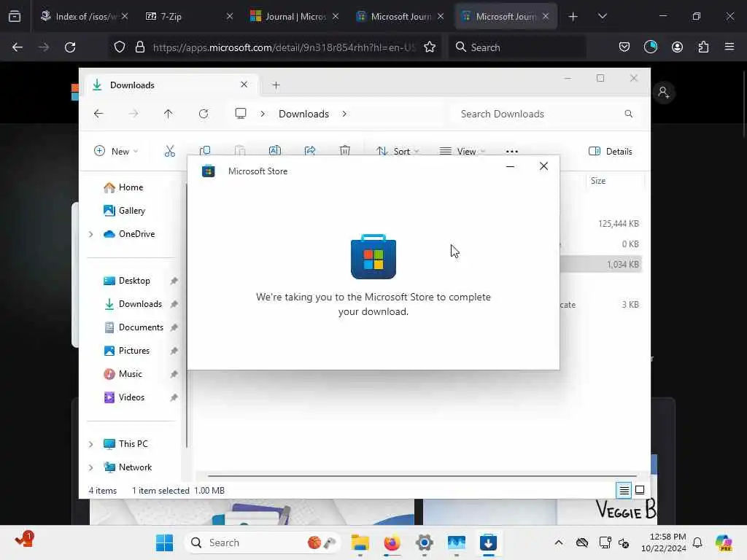
Task: Toggle the Details pane button
Action: [x=611, y=152]
